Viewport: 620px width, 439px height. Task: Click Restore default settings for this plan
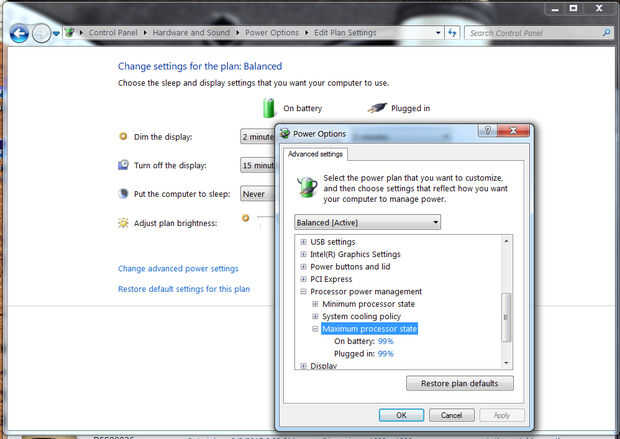(184, 289)
